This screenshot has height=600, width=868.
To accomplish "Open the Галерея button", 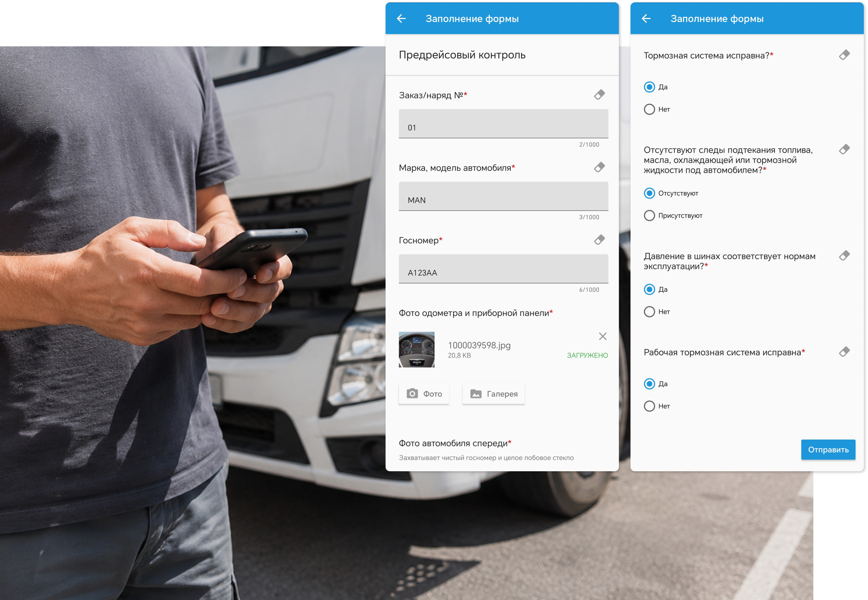I will tap(493, 394).
